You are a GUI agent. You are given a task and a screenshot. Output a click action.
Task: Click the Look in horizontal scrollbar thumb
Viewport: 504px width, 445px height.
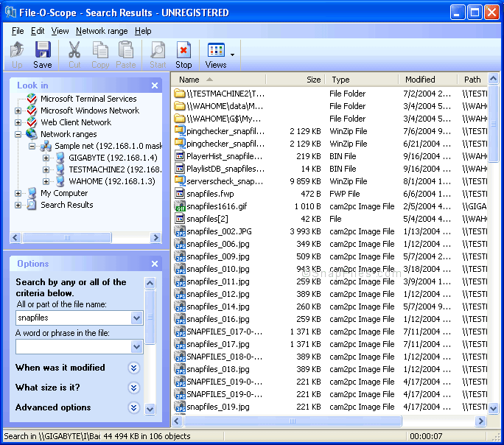pos(67,238)
